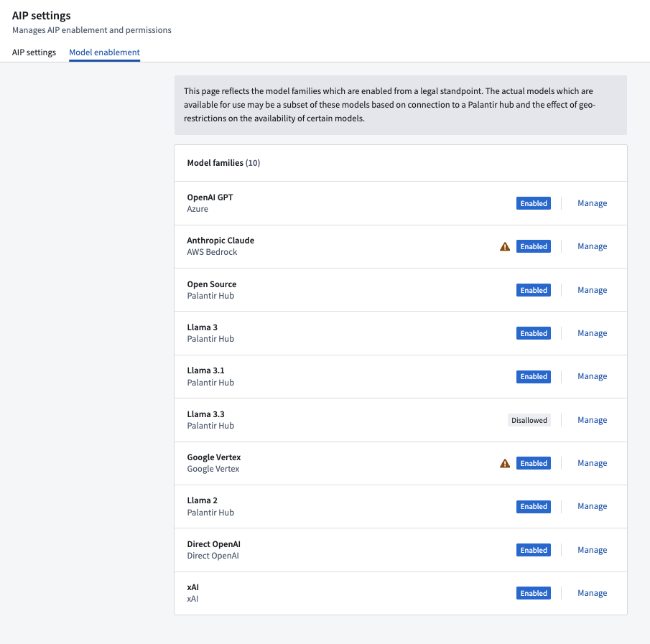This screenshot has width=650, height=644.
Task: Click the Enabled badge for Open Source
Action: 534,290
